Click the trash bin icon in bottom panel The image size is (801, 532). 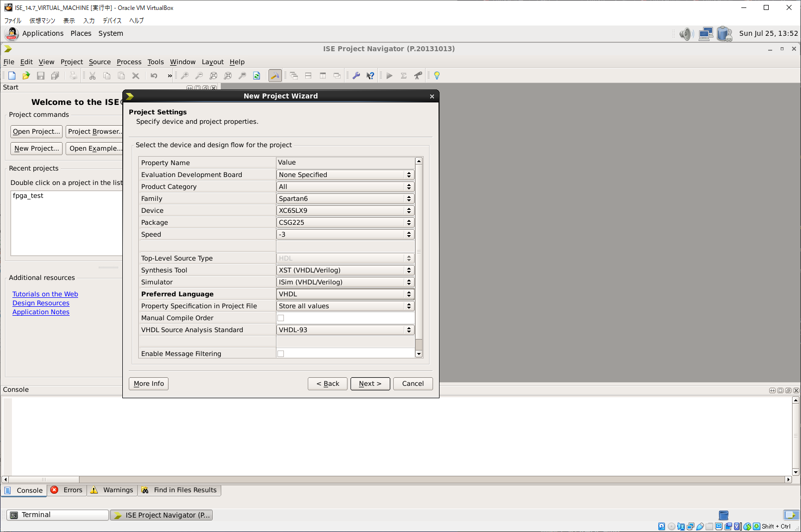click(x=724, y=515)
